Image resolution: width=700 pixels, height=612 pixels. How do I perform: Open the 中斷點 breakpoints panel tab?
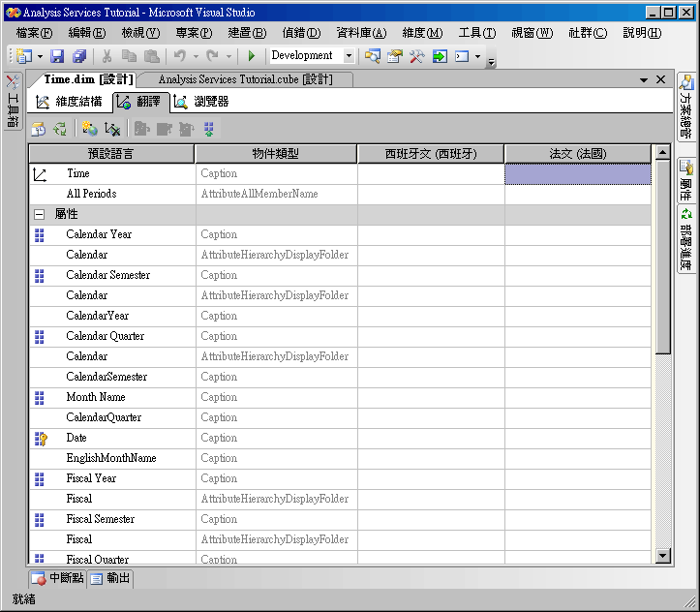pyautogui.click(x=57, y=578)
